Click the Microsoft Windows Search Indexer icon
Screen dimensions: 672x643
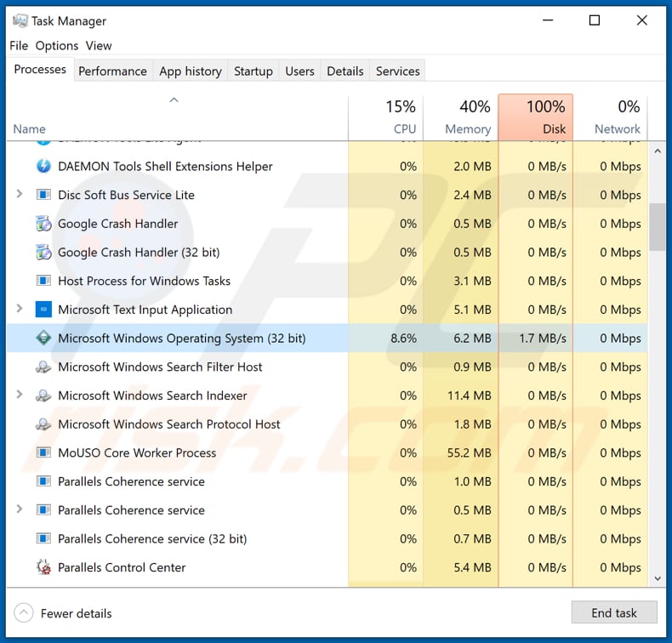tap(43, 395)
